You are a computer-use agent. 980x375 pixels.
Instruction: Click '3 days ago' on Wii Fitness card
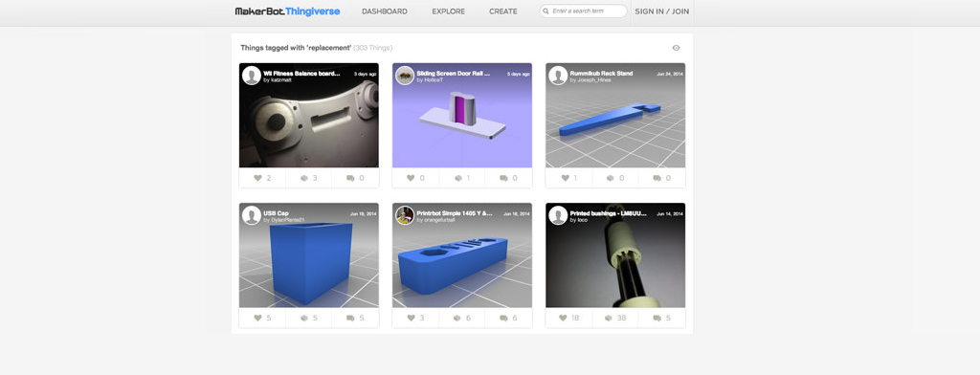point(365,74)
